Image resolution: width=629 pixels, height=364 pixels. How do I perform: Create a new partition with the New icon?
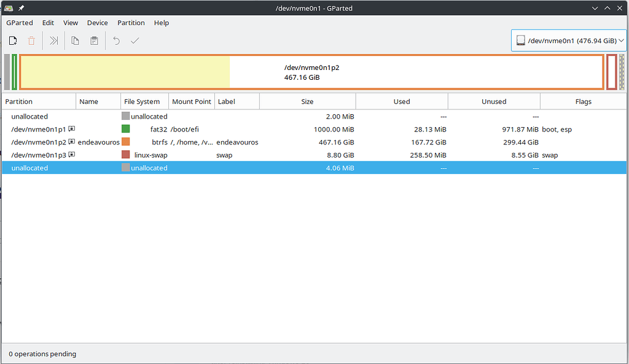13,41
